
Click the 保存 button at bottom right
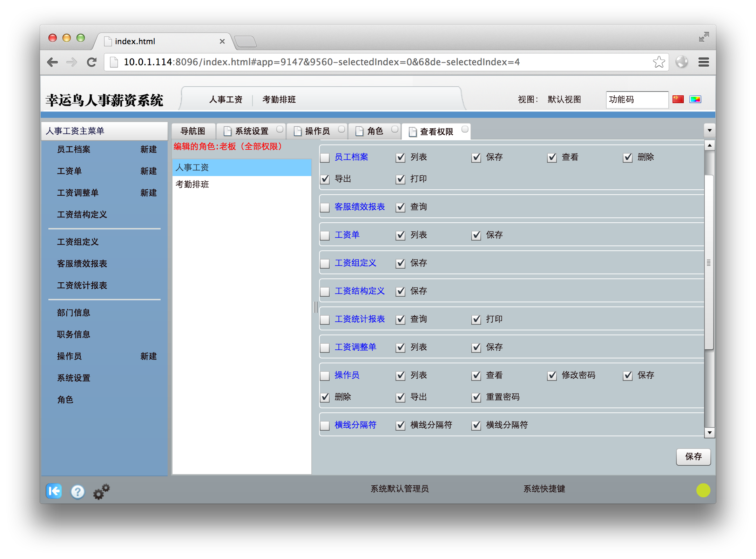tap(693, 457)
